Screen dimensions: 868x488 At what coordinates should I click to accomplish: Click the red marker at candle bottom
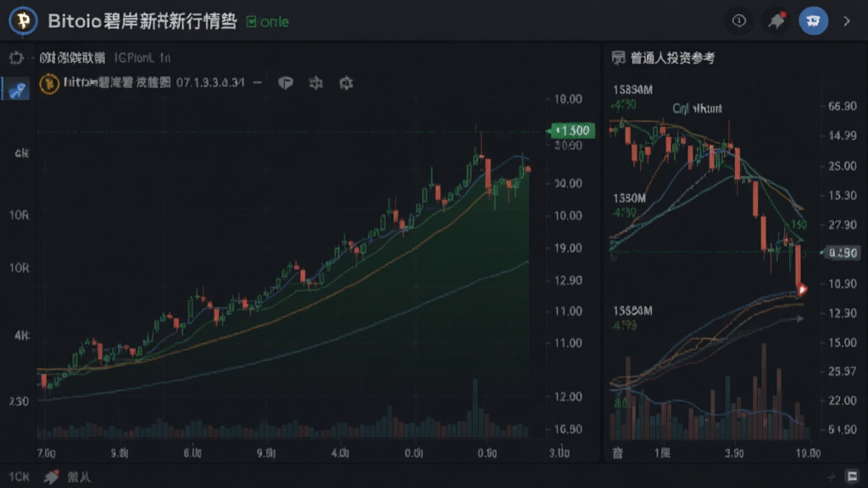coord(802,289)
